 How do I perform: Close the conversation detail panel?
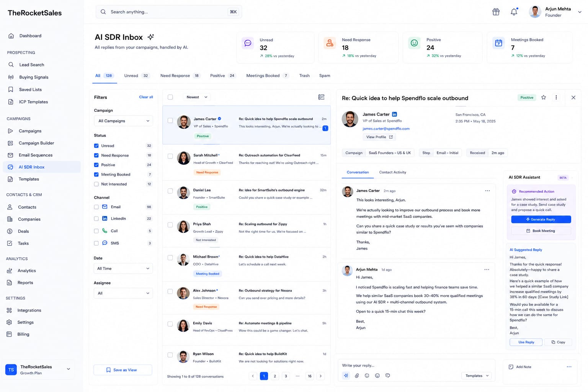(x=573, y=98)
